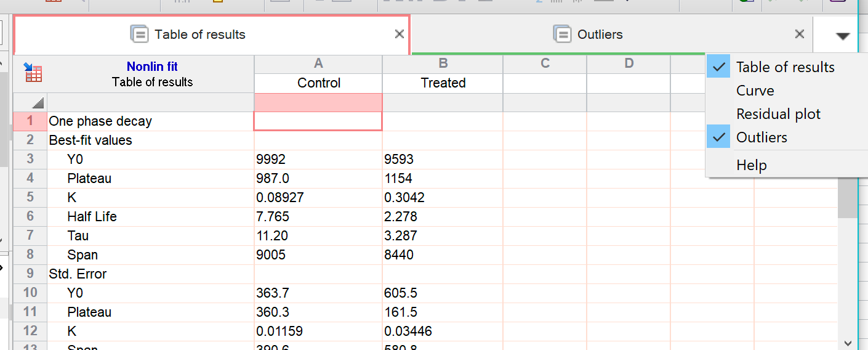
Task: Click the select-all triangle in the table corner
Action: click(38, 104)
